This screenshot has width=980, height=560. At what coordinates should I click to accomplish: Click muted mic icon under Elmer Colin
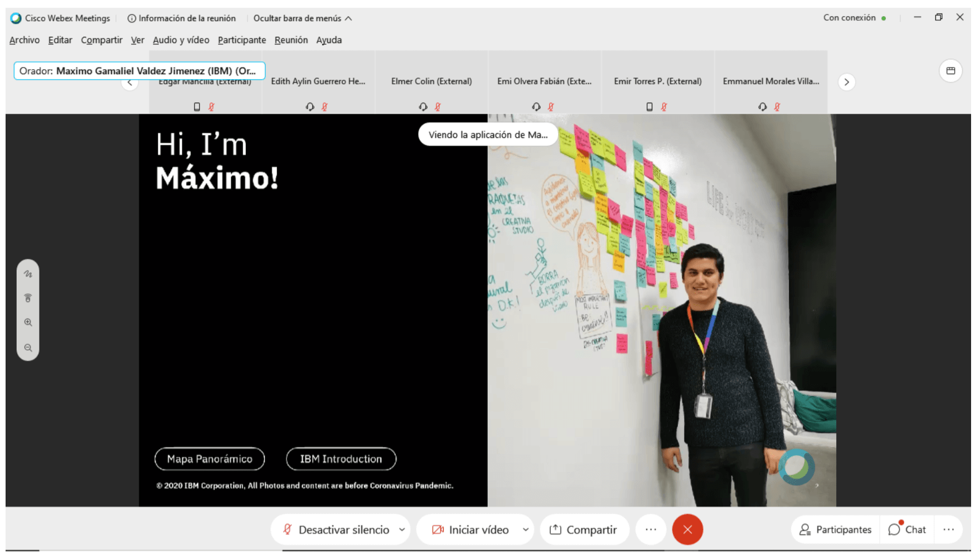point(438,107)
